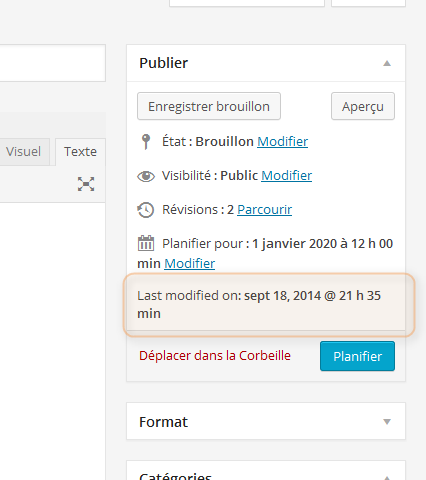
Task: Click the revisions clock history icon
Action: [x=146, y=210]
